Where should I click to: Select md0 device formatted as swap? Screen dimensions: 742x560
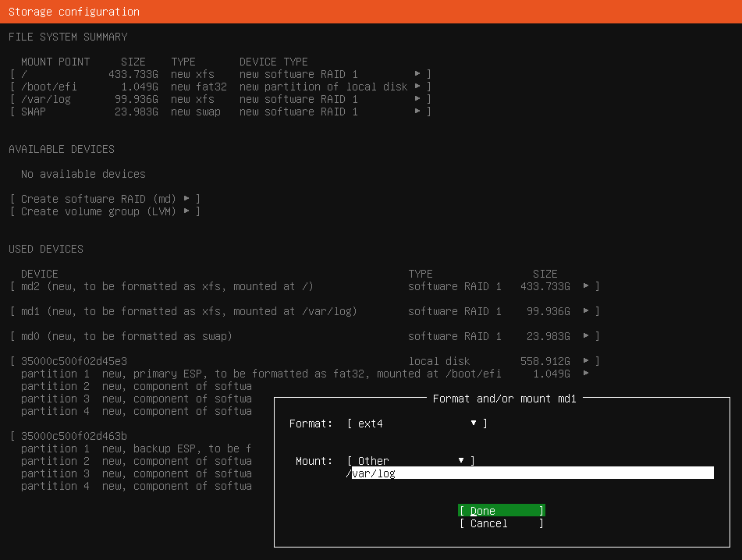click(x=126, y=336)
